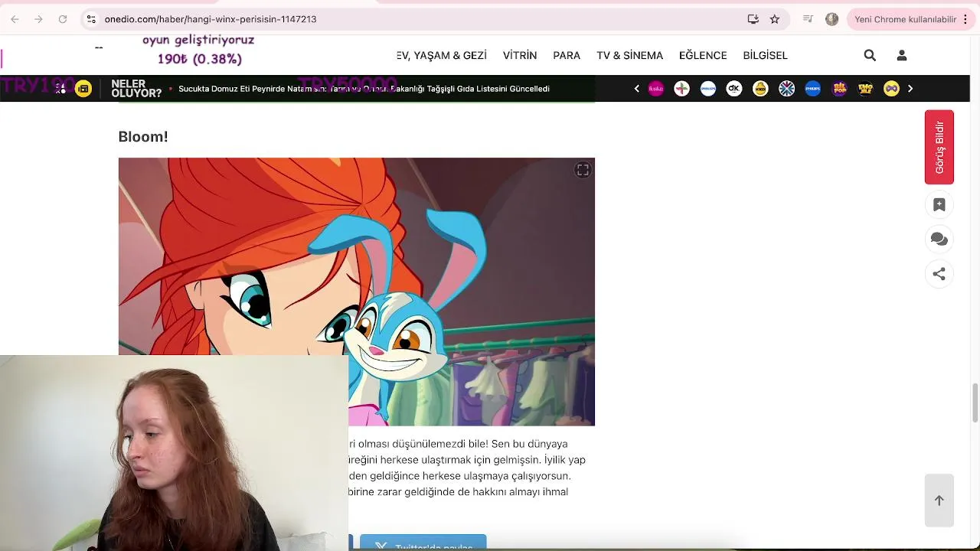The width and height of the screenshot is (980, 551).
Task: Open the blue Philips brand icon
Action: pyautogui.click(x=813, y=89)
